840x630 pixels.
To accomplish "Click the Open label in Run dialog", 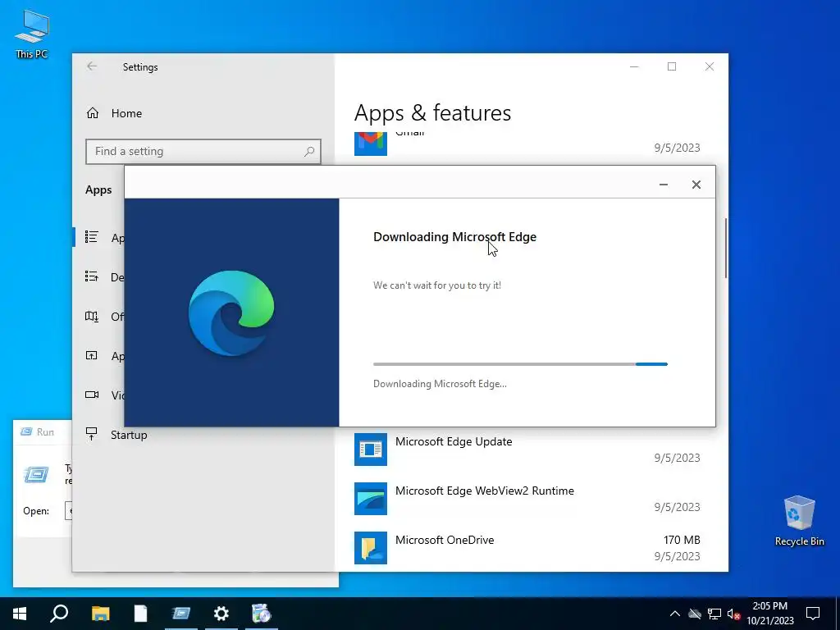I will [x=36, y=511].
